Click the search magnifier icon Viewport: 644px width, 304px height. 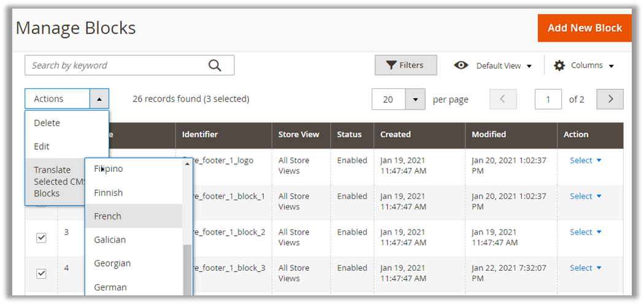point(215,66)
